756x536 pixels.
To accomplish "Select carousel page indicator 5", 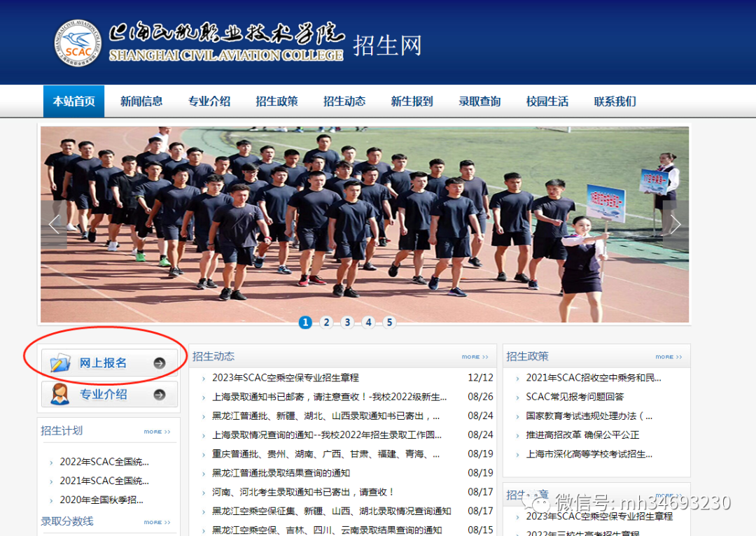I will click(x=389, y=322).
